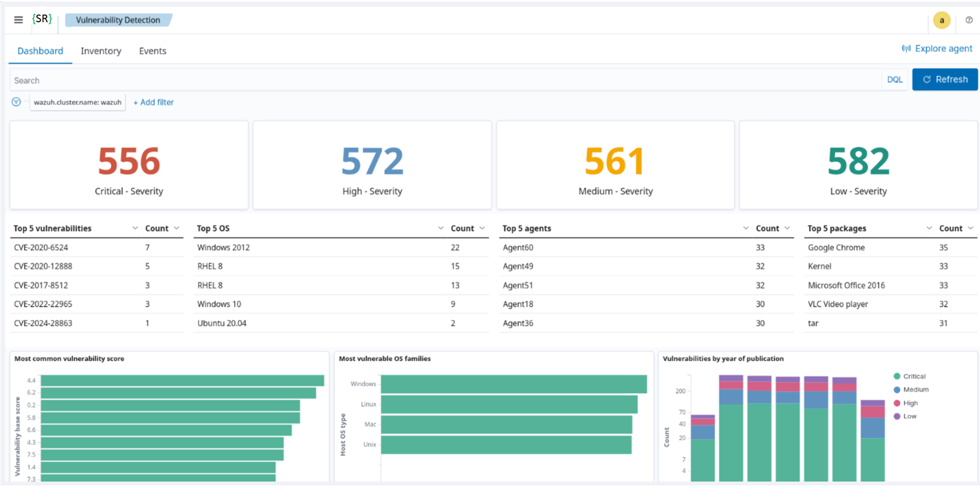Open the user avatar menu
This screenshot has width=980, height=488.
point(941,20)
